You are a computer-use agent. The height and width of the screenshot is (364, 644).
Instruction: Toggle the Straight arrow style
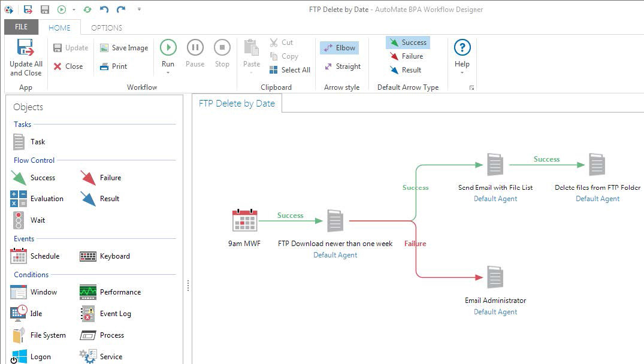343,66
